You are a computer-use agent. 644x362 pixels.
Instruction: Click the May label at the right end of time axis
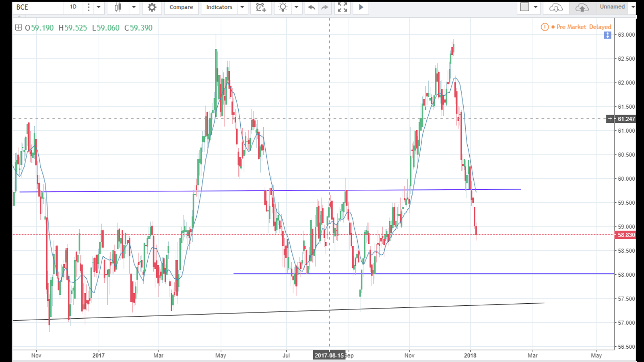[x=597, y=355]
